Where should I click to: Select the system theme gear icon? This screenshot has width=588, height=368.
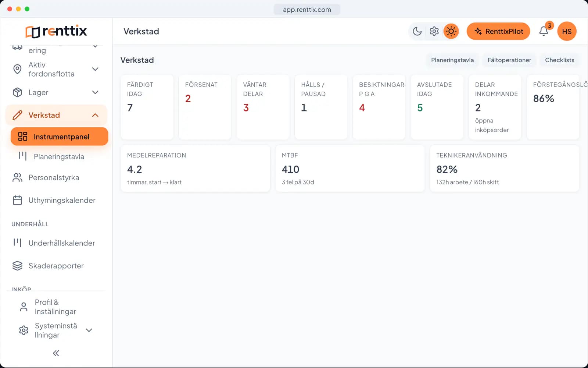click(434, 31)
